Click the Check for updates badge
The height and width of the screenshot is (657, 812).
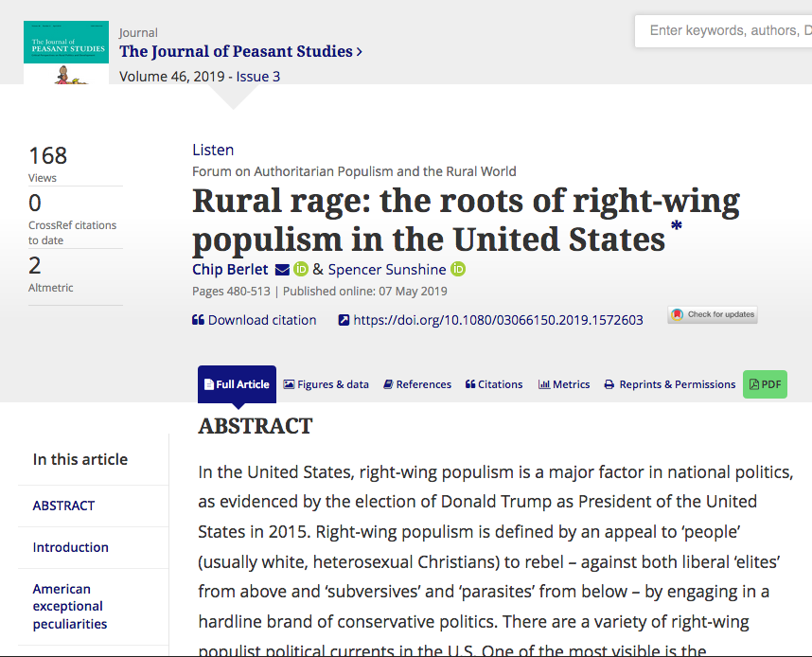tap(713, 314)
